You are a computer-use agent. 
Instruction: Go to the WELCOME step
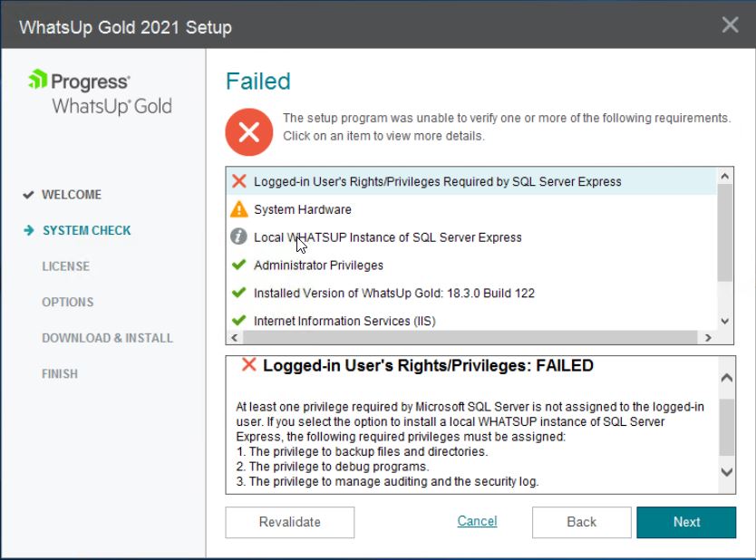72,195
